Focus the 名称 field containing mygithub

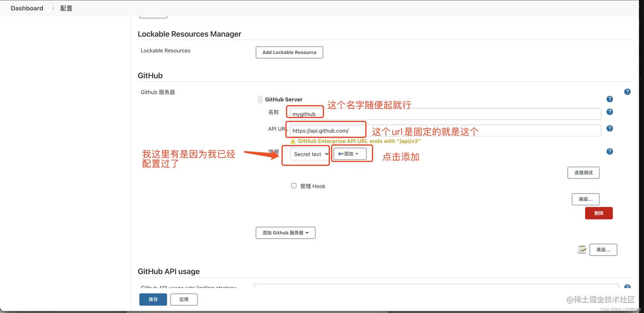445,114
